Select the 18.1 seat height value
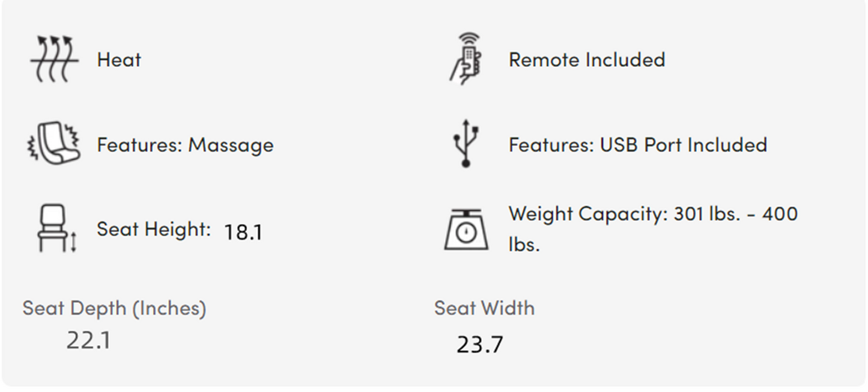The height and width of the screenshot is (392, 868). point(243,232)
